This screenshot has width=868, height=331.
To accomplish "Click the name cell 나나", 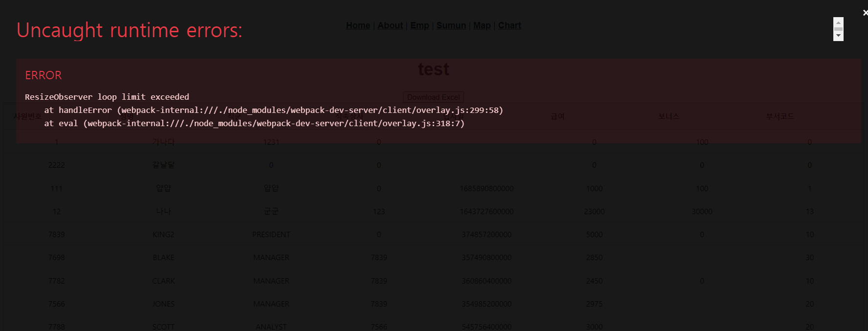I will coord(164,211).
